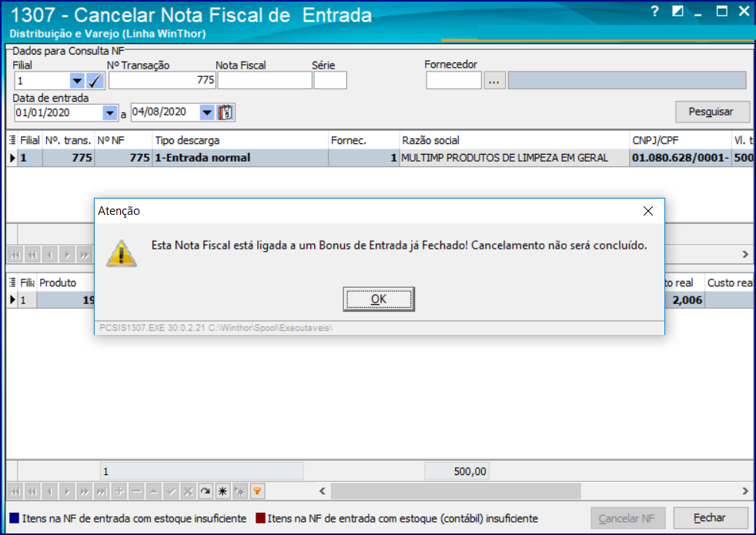Click the Tipo descarga column header
This screenshot has height=535, width=756.
(x=240, y=140)
